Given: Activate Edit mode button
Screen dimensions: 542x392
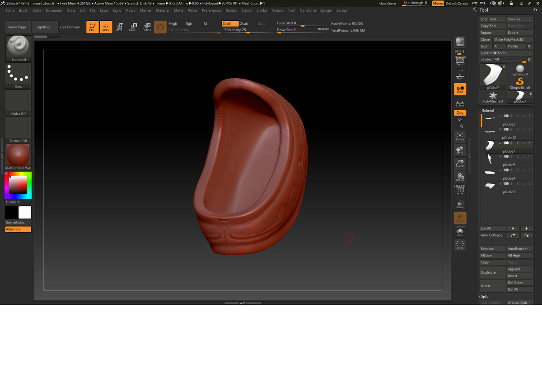Looking at the screenshot, I should tap(92, 27).
